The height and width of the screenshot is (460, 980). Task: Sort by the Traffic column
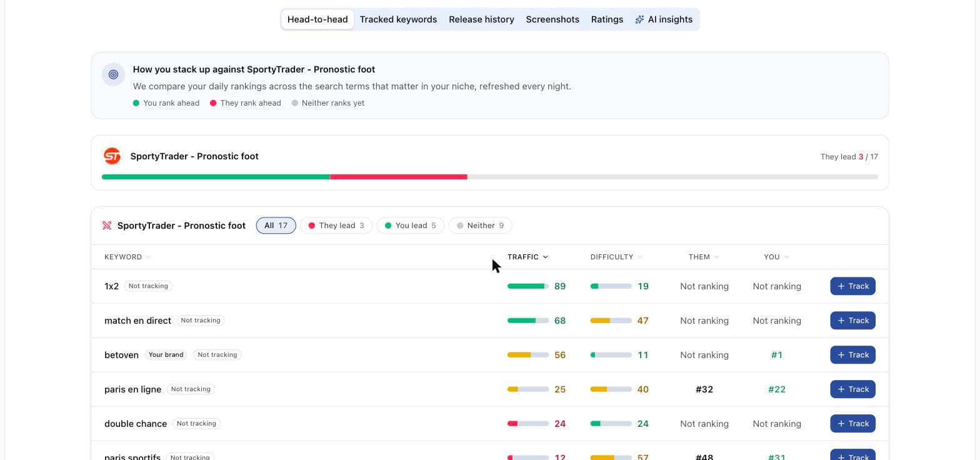tap(527, 257)
